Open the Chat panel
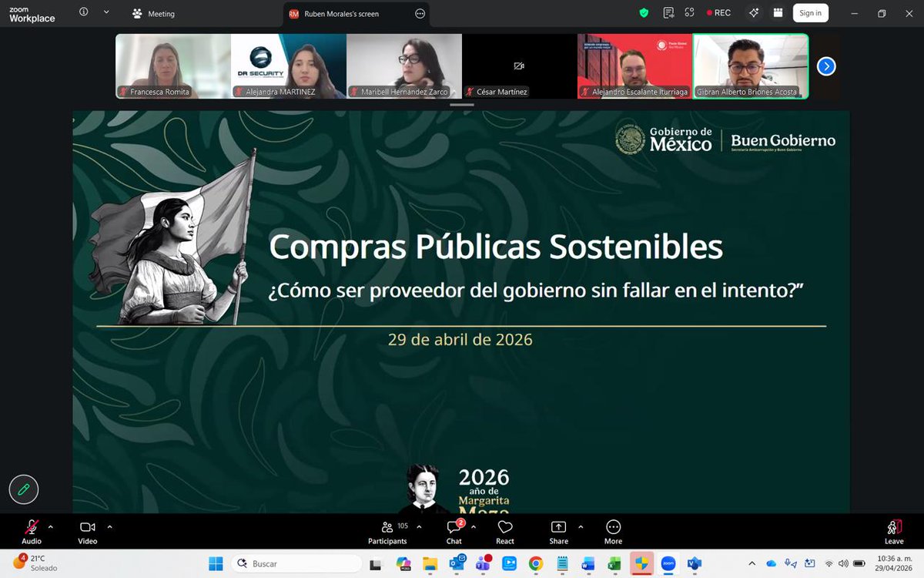The width and height of the screenshot is (924, 578). (x=454, y=531)
